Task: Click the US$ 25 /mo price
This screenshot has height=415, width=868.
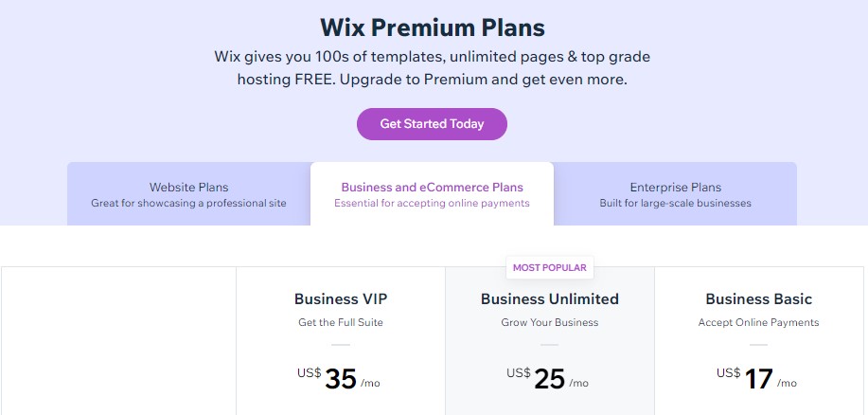Action: (548, 379)
